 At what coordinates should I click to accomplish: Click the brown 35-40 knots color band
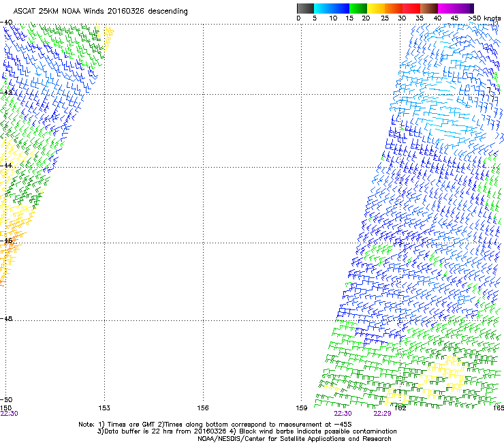(429, 8)
